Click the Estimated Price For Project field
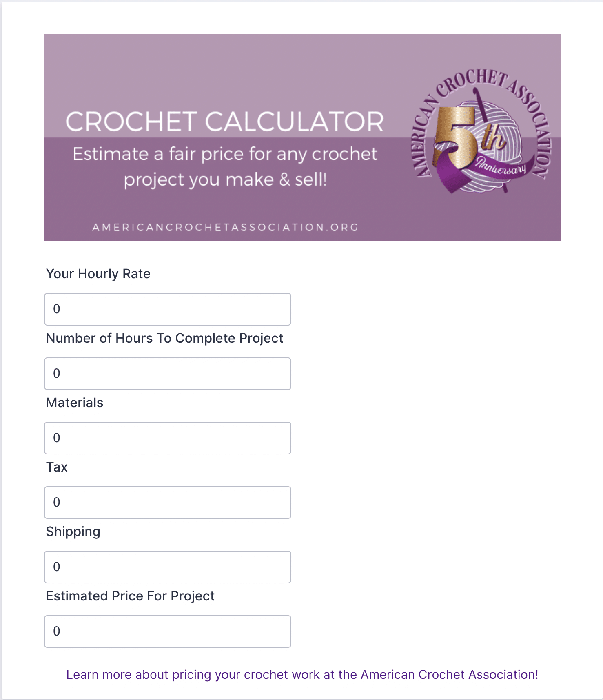 click(168, 631)
